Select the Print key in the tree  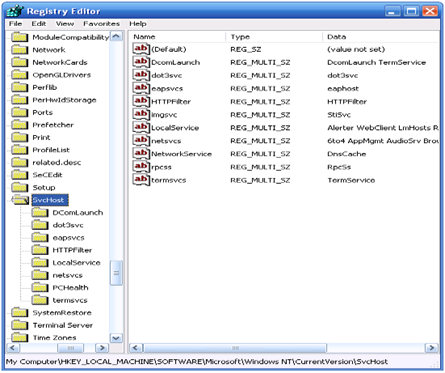(x=41, y=137)
